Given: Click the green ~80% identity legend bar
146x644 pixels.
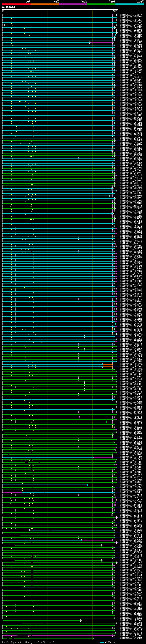Looking at the screenshot, I should click(x=101, y=4).
